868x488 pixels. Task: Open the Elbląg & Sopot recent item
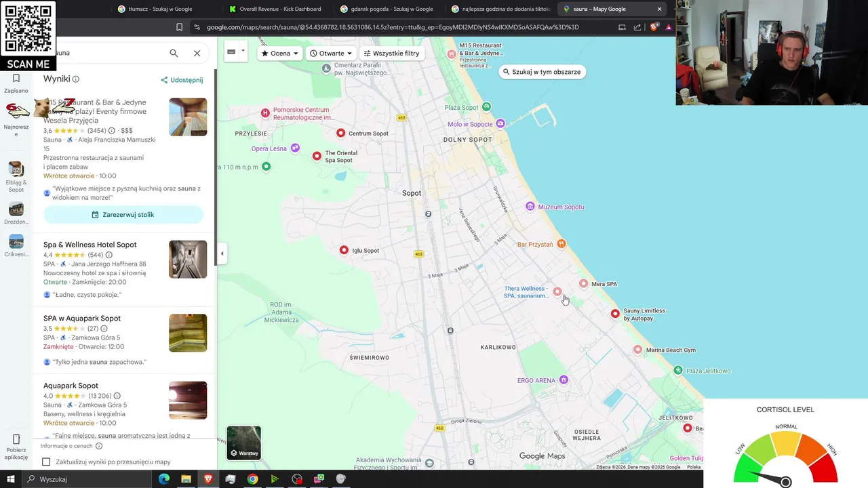pyautogui.click(x=16, y=169)
